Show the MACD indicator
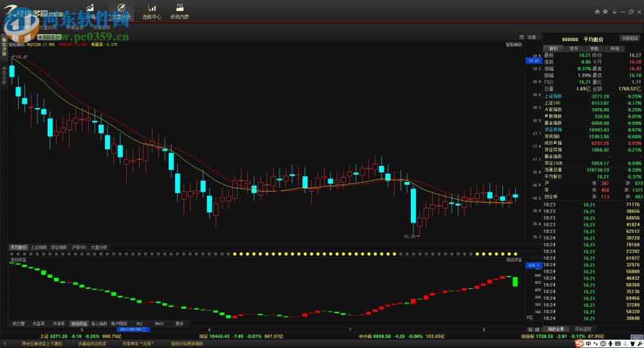The width and height of the screenshot is (644, 348). pyautogui.click(x=159, y=324)
